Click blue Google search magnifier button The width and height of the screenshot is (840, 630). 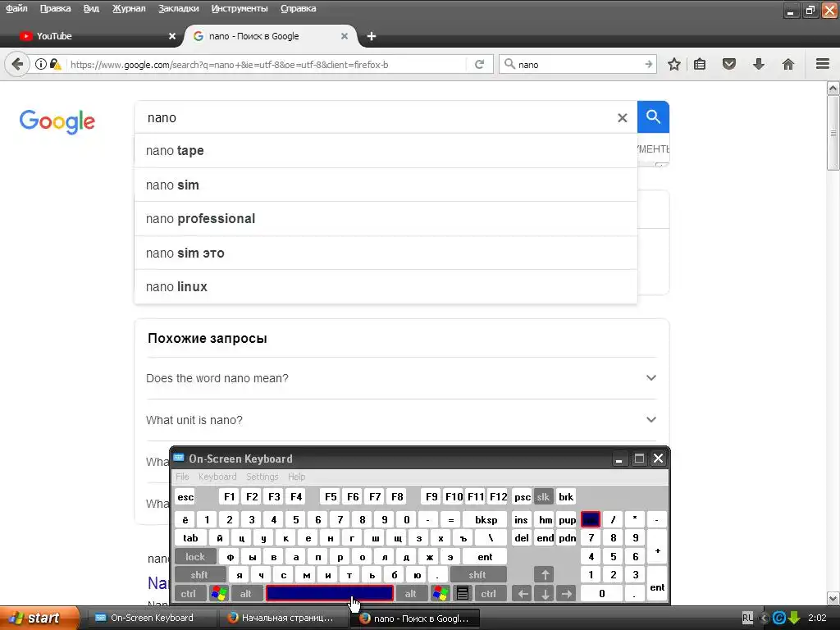pos(653,116)
